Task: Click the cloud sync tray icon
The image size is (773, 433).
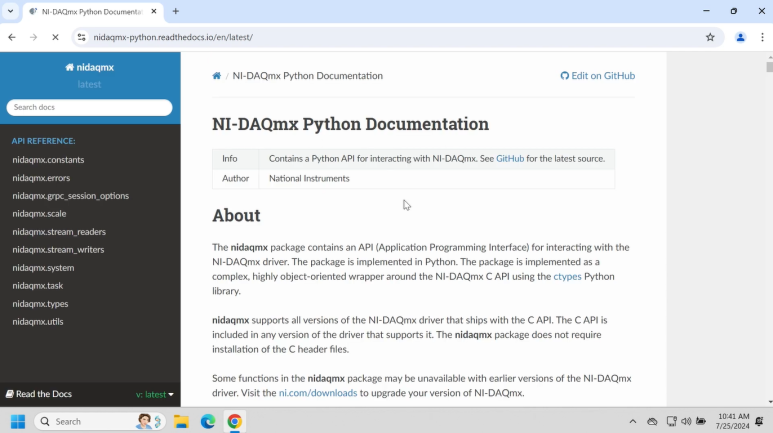Action: tap(652, 422)
